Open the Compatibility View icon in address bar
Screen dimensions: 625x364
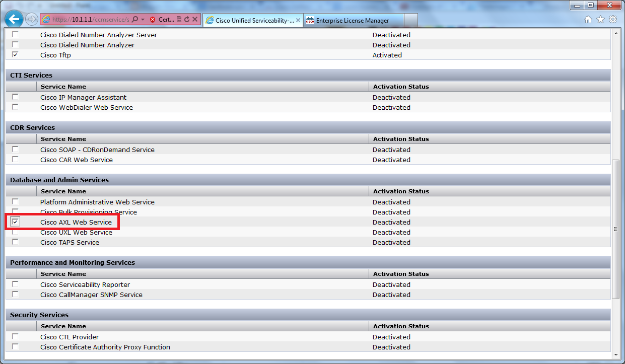point(179,19)
